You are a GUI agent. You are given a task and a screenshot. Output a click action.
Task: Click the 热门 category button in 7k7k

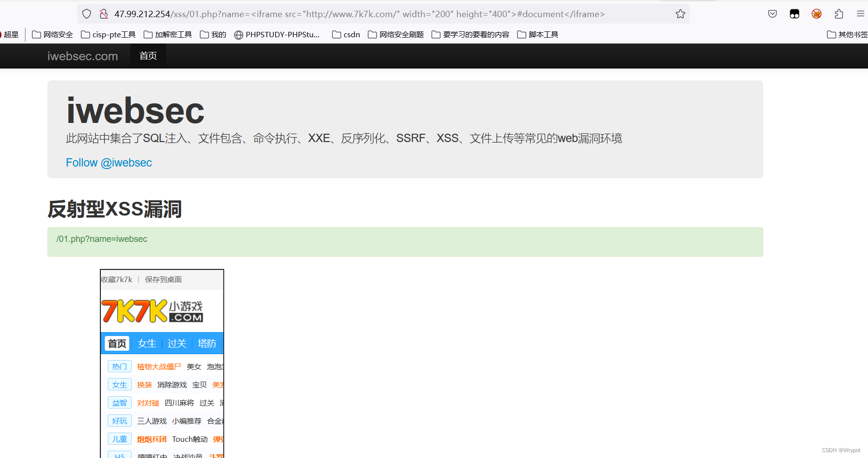(119, 366)
